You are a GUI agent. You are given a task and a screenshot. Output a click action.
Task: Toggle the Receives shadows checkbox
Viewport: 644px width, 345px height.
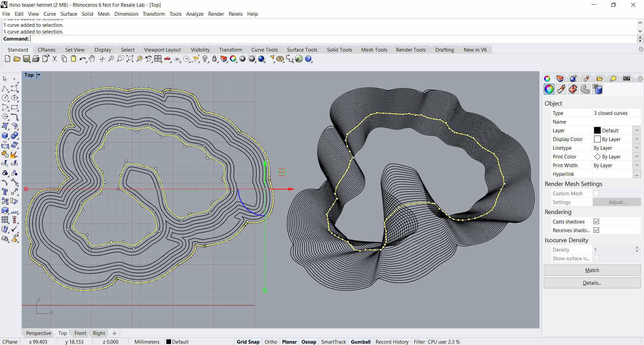pos(596,230)
